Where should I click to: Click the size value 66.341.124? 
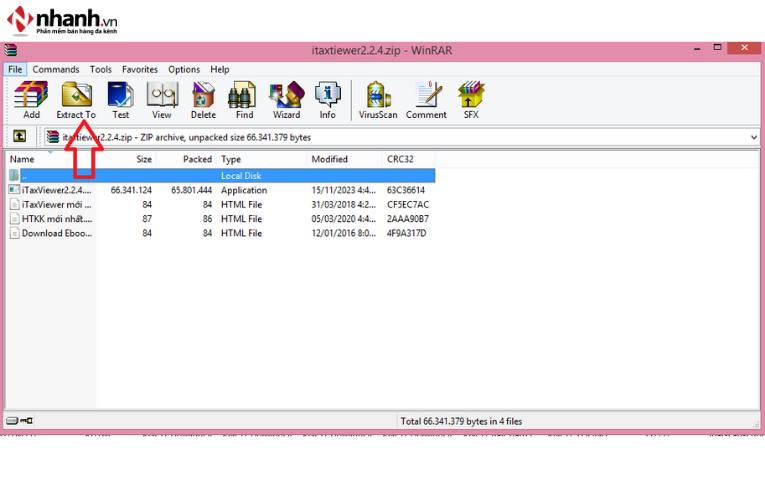tap(131, 190)
